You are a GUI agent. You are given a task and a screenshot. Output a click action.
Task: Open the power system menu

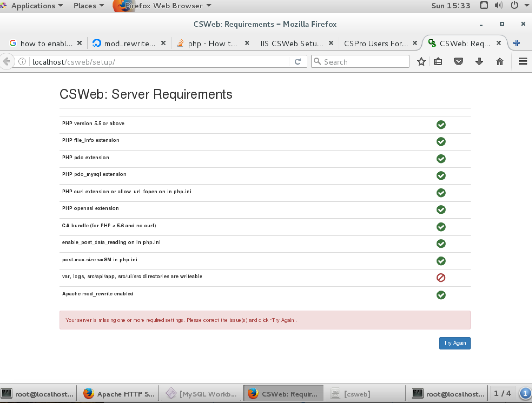514,5
